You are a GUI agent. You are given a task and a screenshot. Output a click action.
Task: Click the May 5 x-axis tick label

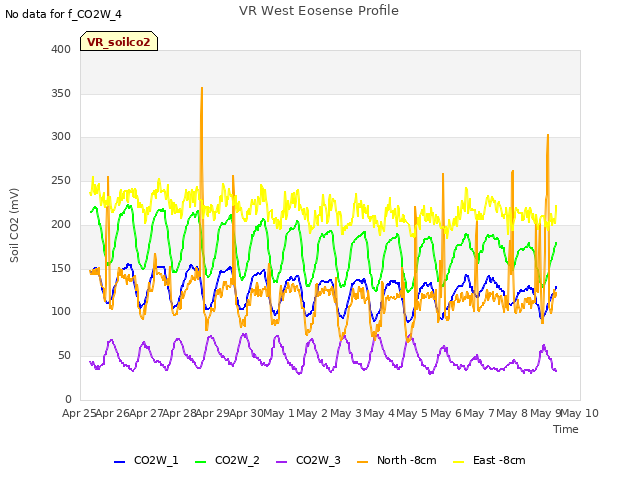pyautogui.click(x=412, y=413)
